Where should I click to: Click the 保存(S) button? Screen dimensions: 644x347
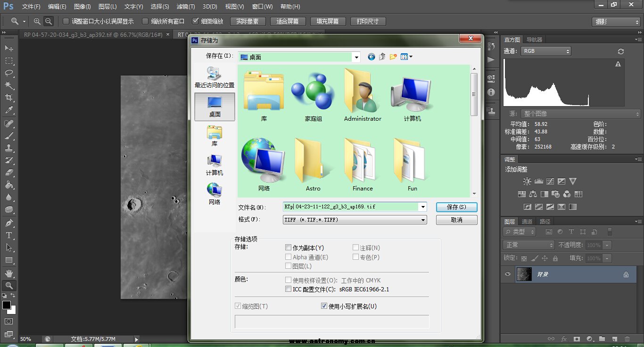click(456, 207)
